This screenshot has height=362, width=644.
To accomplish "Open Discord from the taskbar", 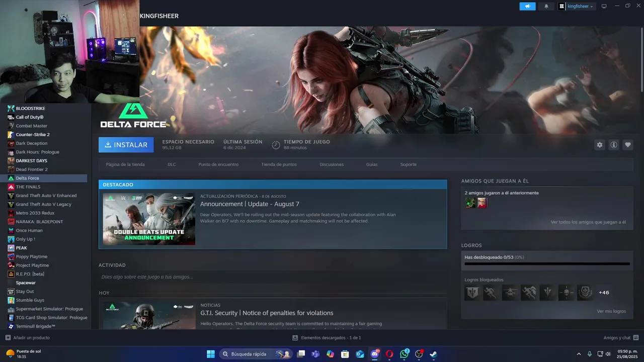I will point(374,354).
